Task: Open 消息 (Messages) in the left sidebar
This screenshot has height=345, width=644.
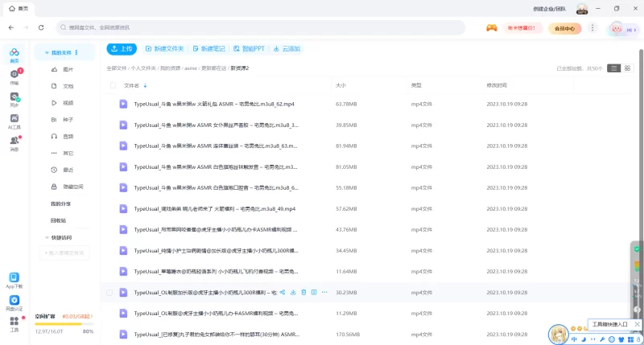Action: click(14, 143)
